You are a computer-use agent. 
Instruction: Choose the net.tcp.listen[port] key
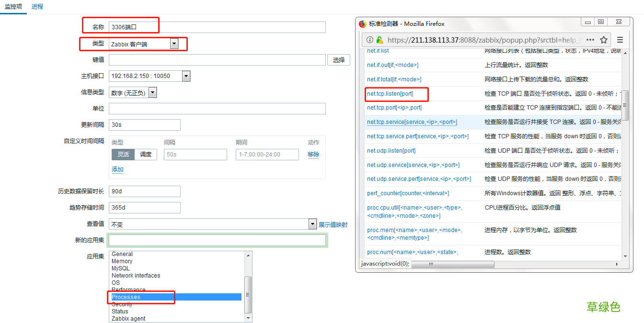click(390, 94)
